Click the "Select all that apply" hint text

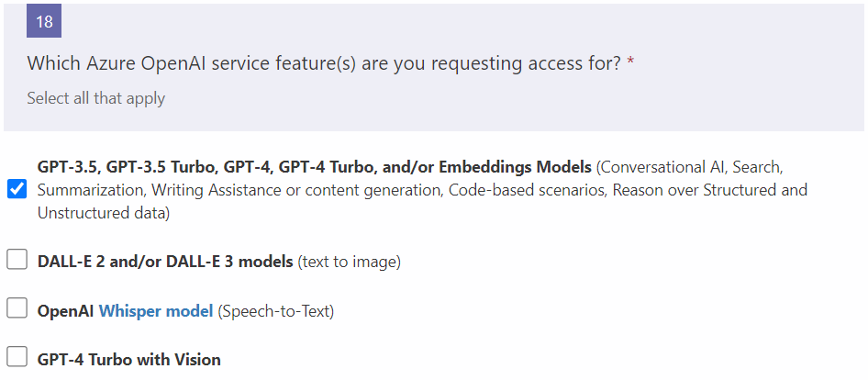[x=95, y=98]
